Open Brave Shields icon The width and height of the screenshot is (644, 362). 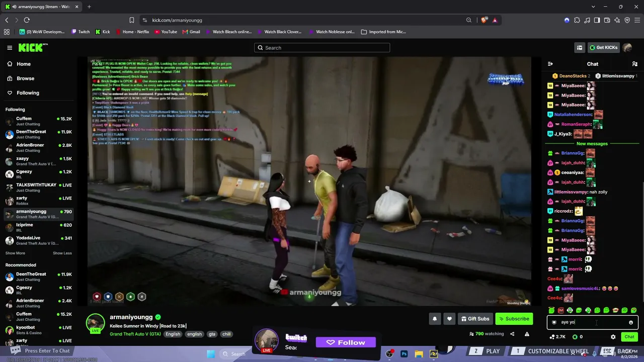point(484,20)
